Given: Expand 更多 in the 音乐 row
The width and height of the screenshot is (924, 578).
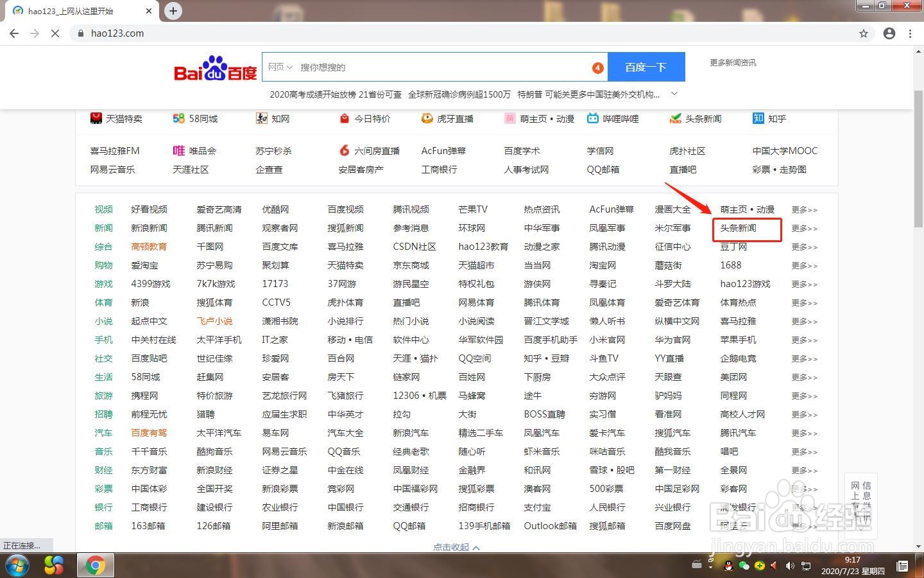Looking at the screenshot, I should coord(804,451).
